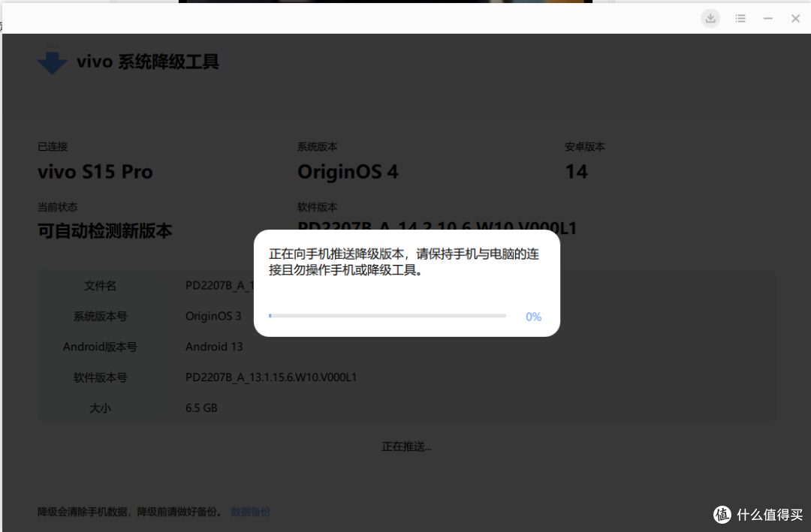Select the connected device name vivo S15 Pro

(95, 172)
